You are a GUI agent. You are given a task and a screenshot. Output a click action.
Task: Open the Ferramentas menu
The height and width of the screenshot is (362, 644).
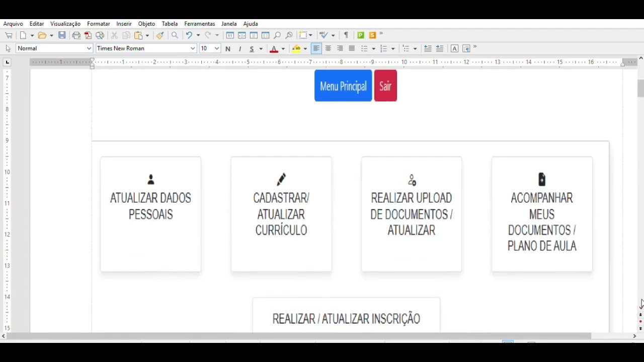pyautogui.click(x=200, y=24)
